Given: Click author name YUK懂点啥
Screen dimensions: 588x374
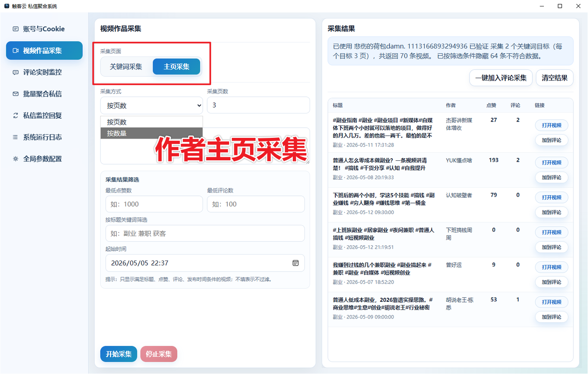Looking at the screenshot, I should (x=459, y=160).
